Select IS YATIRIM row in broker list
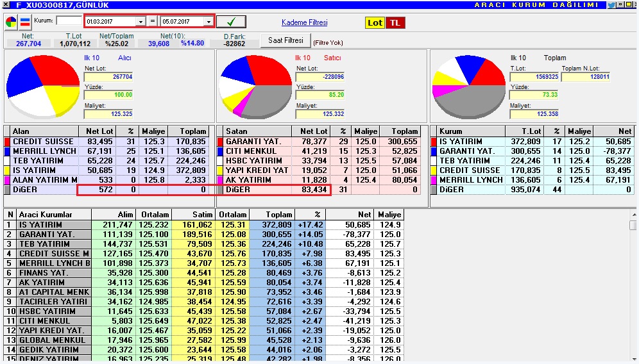This screenshot has height=364, width=639. click(x=204, y=225)
